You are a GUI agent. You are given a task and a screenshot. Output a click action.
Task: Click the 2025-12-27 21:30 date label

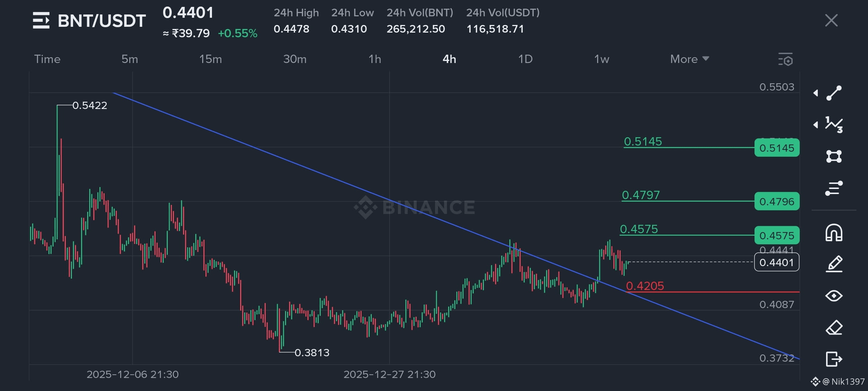click(390, 374)
